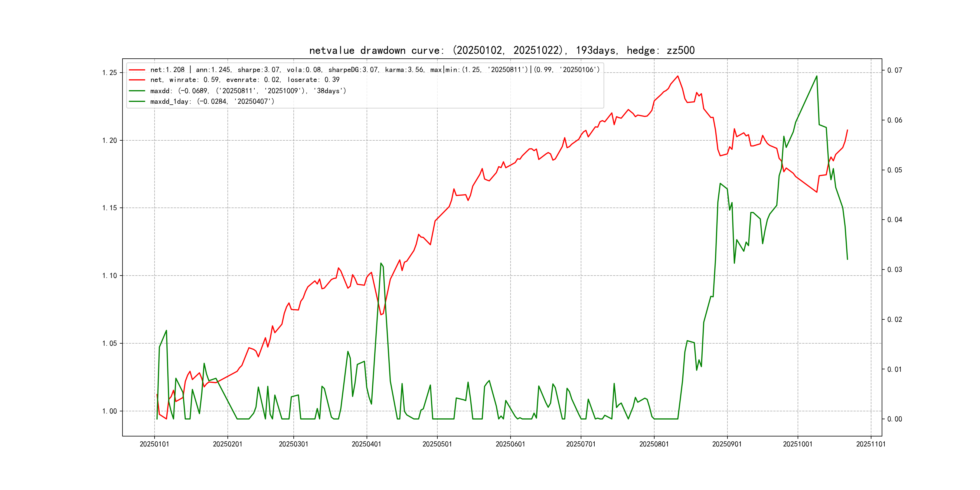Click the 1.25 left axis tick label
This screenshot has width=980, height=490.
109,73
